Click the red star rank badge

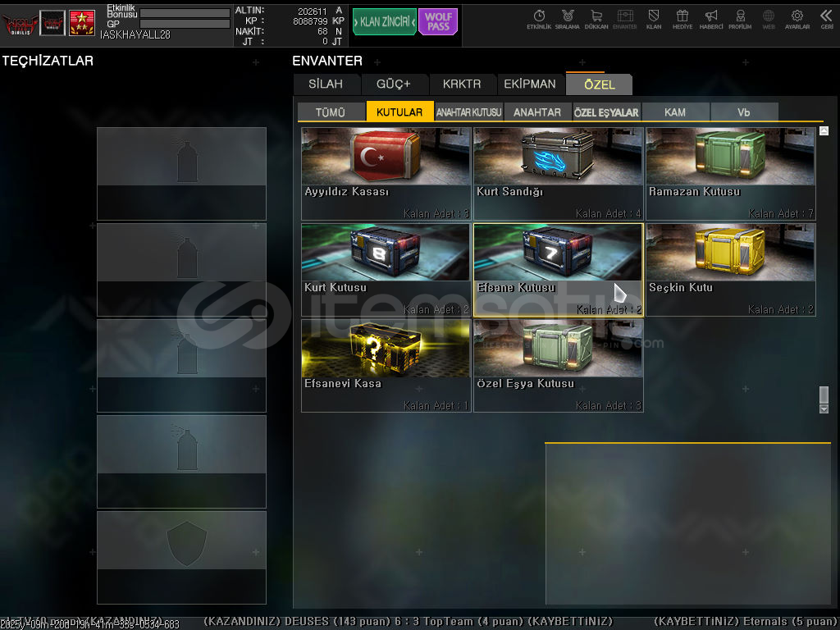(82, 23)
